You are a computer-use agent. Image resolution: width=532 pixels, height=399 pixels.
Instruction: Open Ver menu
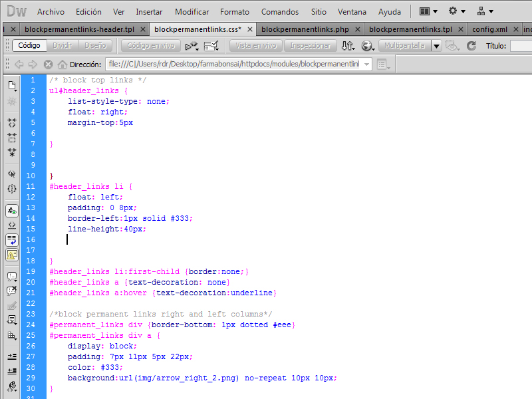(119, 12)
